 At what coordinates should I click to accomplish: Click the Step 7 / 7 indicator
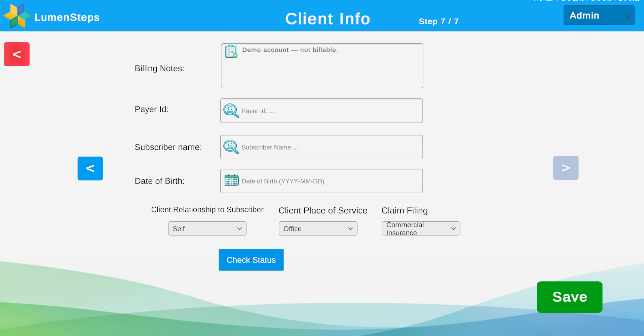[x=439, y=21]
